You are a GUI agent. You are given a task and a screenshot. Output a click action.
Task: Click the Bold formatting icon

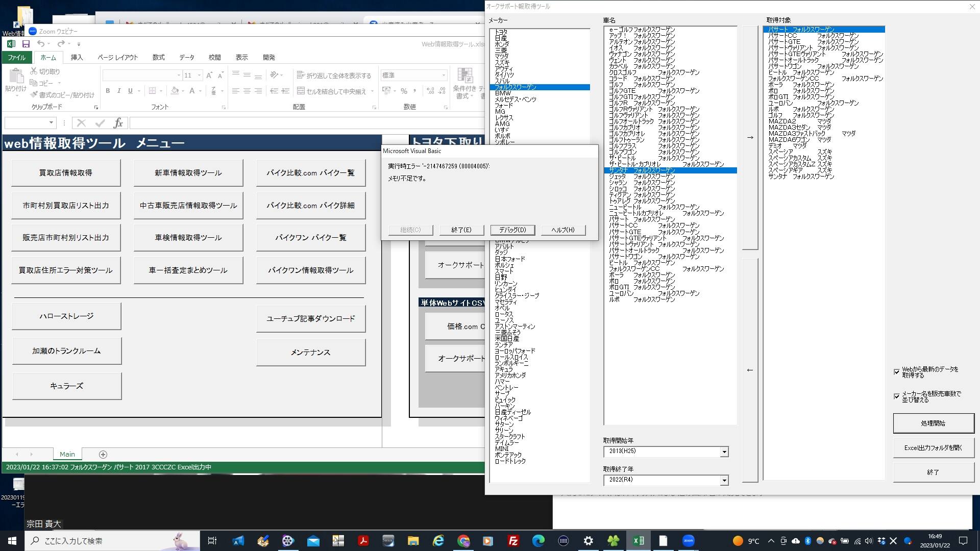coord(108,91)
